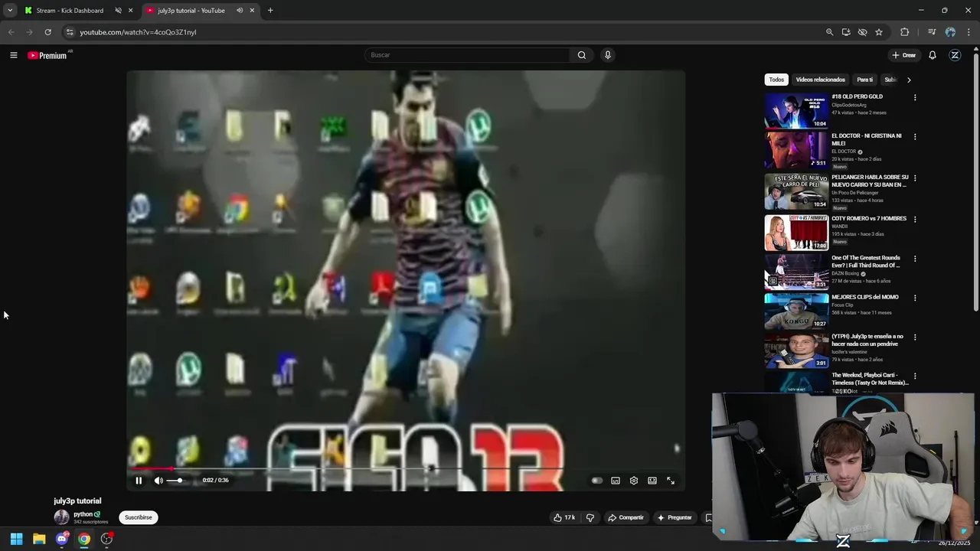
Task: Go to YouTube Premium home logo
Action: click(x=47, y=55)
